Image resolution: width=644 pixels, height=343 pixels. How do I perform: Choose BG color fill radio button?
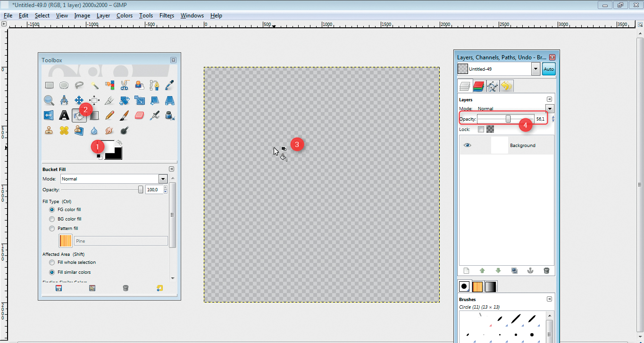pos(52,219)
